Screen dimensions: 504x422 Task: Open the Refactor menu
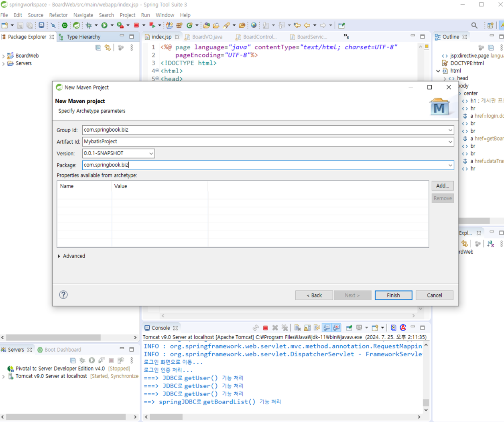tap(58, 15)
